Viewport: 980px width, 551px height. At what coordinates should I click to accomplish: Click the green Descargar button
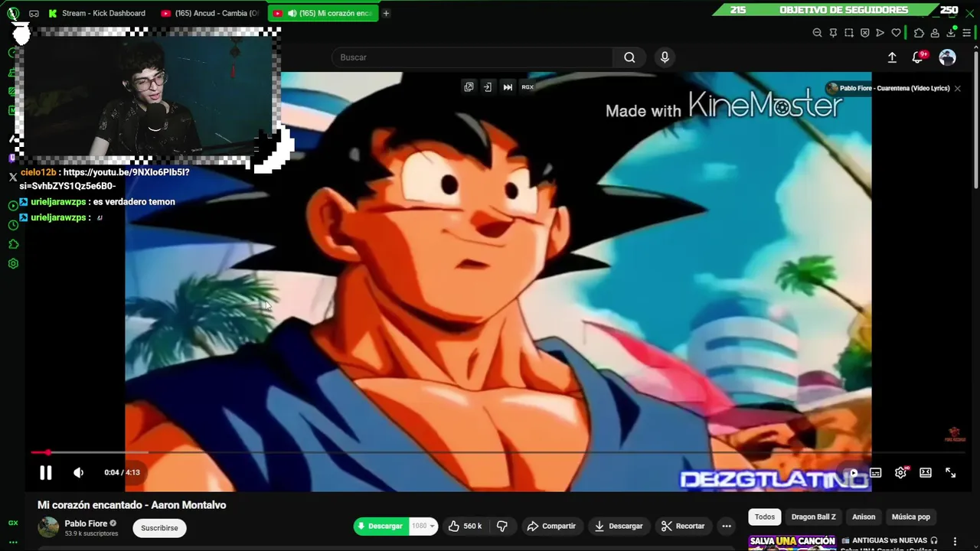point(381,526)
